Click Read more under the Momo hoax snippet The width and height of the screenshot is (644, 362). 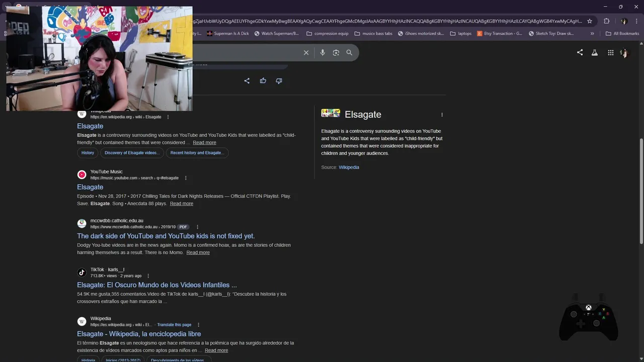198,252
